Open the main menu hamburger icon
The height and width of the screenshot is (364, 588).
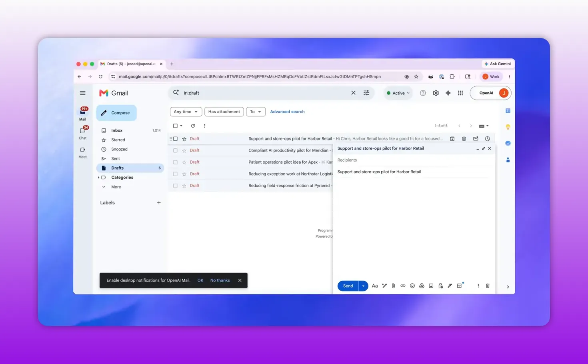coord(83,93)
